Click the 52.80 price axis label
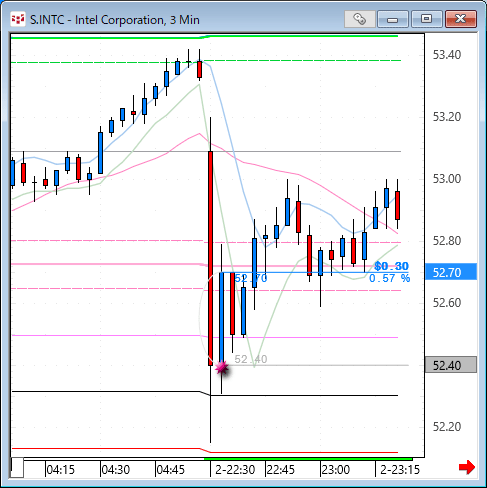487x488 pixels. pyautogui.click(x=447, y=241)
